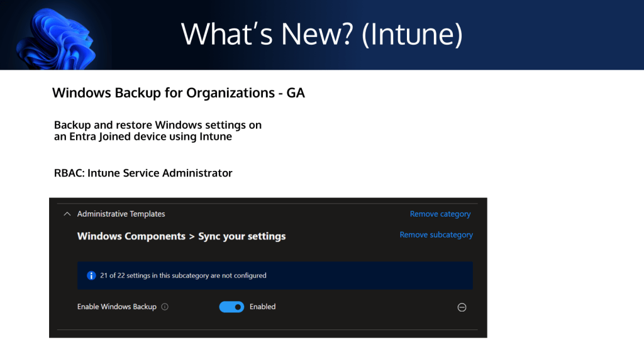
Task: Click the Remove category link
Action: tap(440, 214)
